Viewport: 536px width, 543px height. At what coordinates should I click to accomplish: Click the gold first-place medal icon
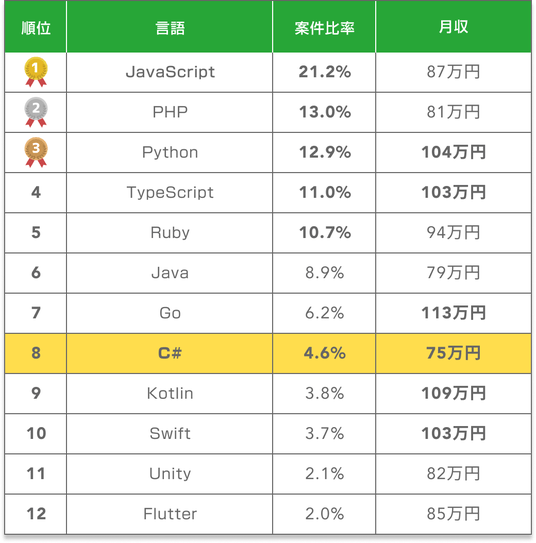pos(36,72)
